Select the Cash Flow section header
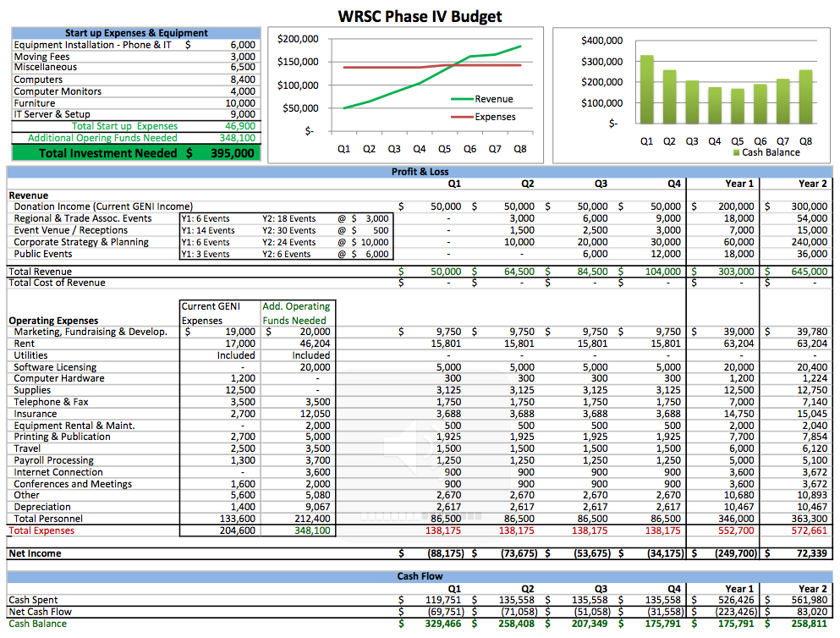840x638 pixels. click(x=420, y=576)
